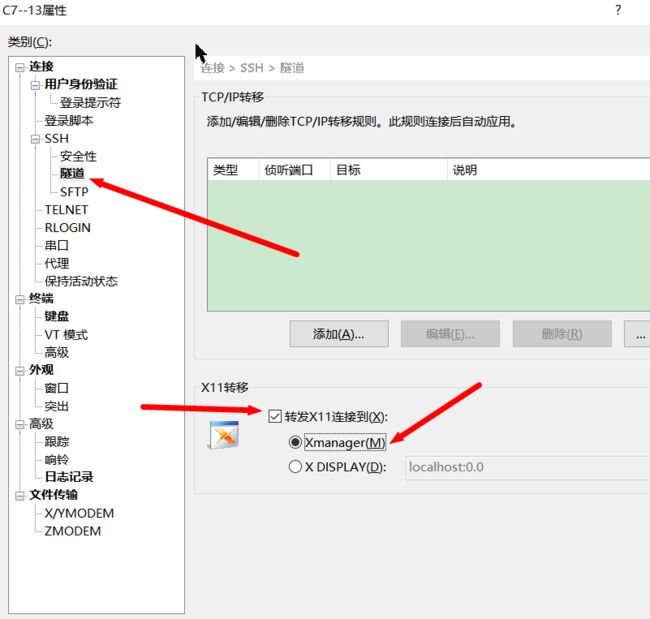This screenshot has width=650, height=619.
Task: Collapse the SSH tree node
Action: (x=35, y=139)
